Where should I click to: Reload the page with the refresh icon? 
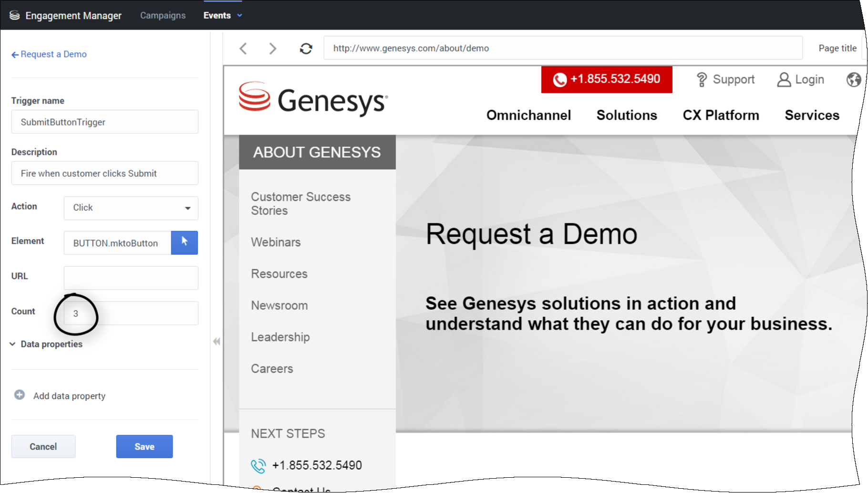306,48
